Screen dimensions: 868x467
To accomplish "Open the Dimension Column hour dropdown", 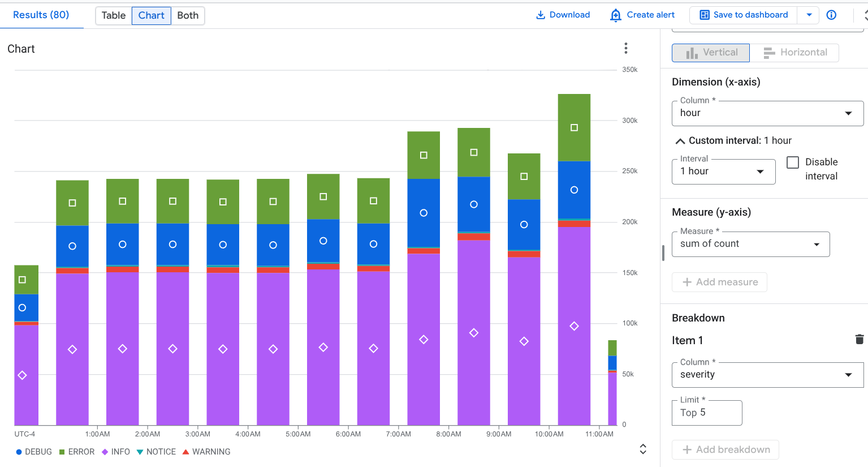I will tap(767, 113).
